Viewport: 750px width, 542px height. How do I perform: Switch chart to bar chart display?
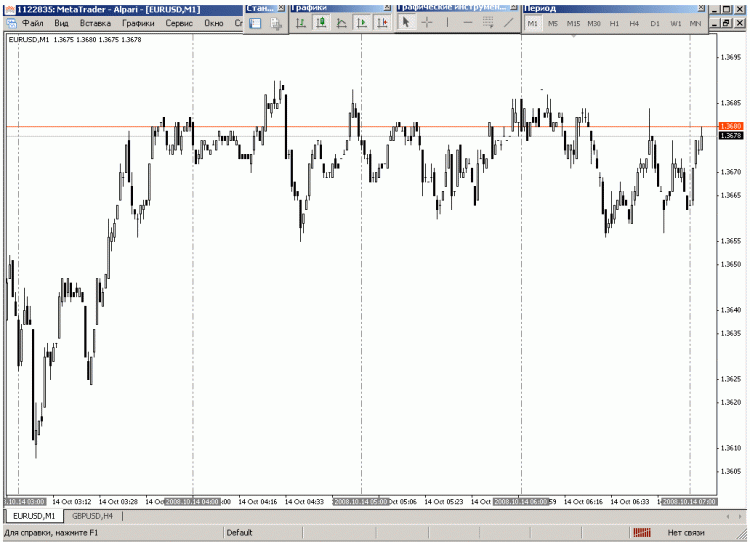[x=301, y=22]
